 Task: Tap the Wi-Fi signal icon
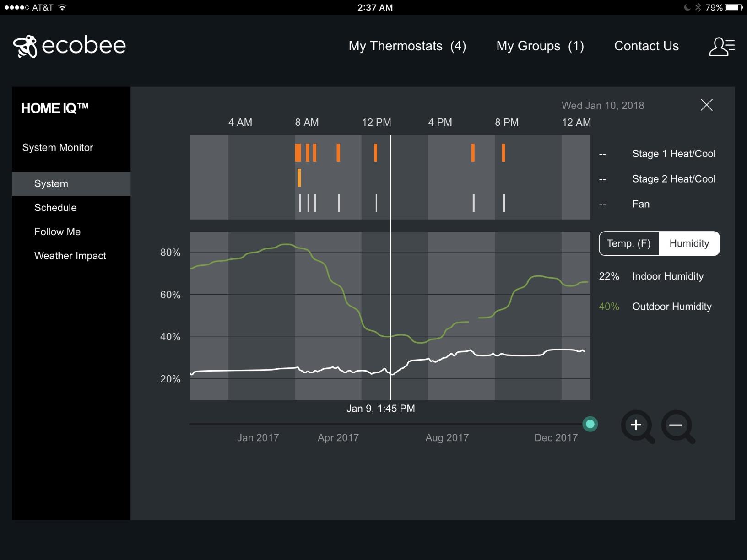tap(62, 7)
